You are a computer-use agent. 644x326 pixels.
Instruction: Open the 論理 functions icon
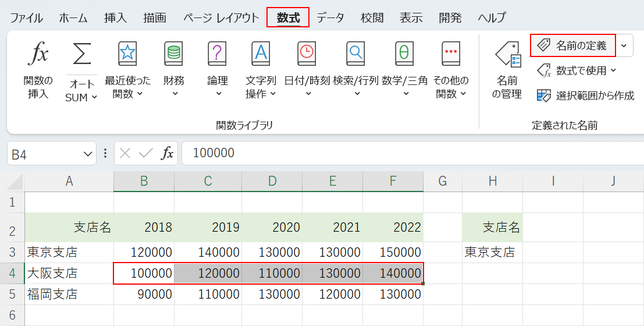coord(218,55)
